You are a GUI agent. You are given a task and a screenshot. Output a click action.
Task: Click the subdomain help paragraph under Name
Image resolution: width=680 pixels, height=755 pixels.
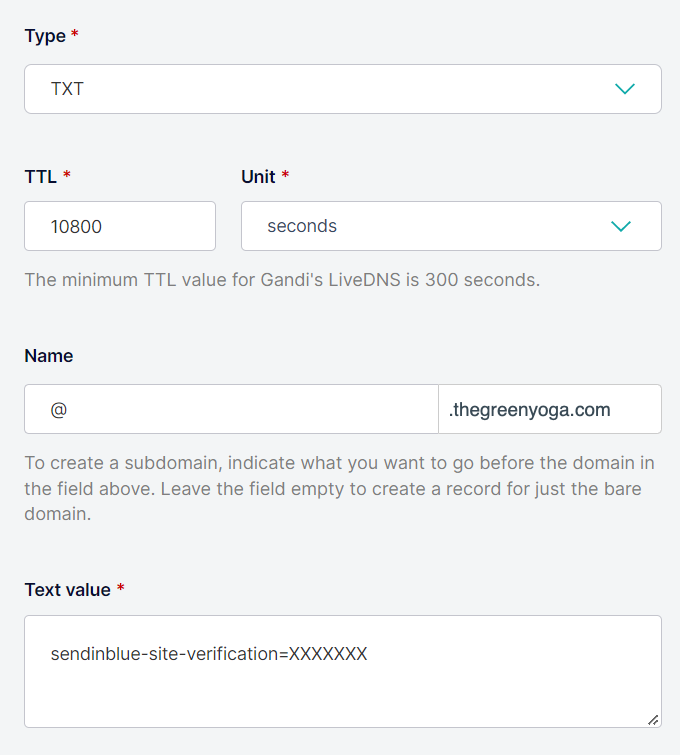pyautogui.click(x=340, y=488)
